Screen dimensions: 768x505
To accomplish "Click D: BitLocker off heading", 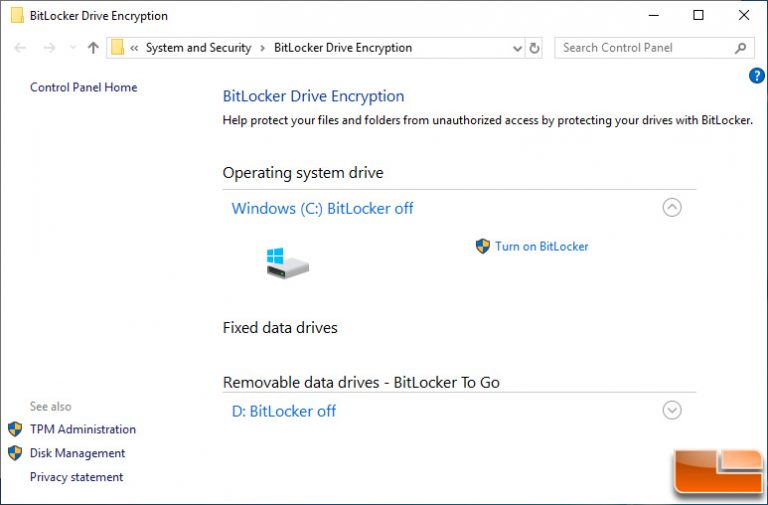I will tap(284, 411).
